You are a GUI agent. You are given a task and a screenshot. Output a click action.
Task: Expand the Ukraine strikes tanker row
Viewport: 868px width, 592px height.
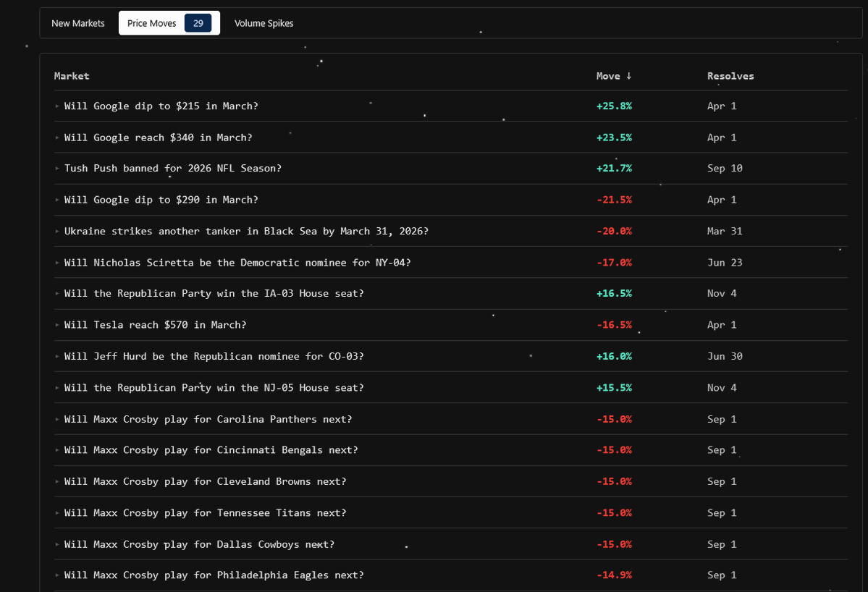[57, 232]
